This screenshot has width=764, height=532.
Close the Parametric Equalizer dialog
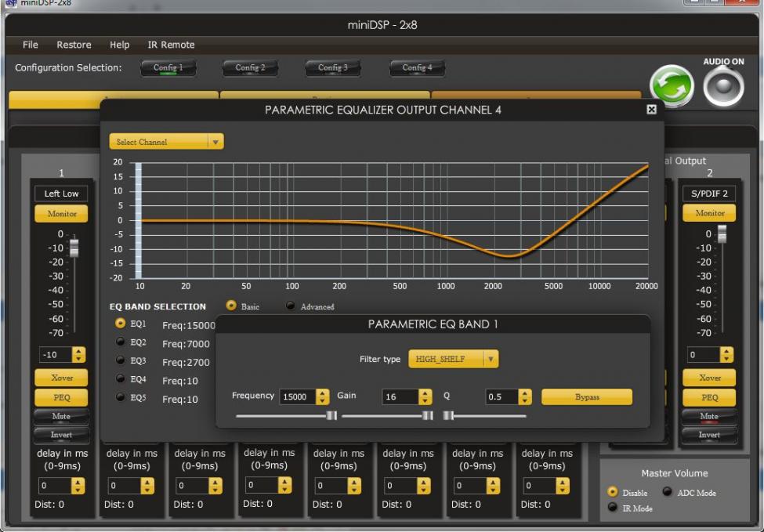[x=650, y=110]
